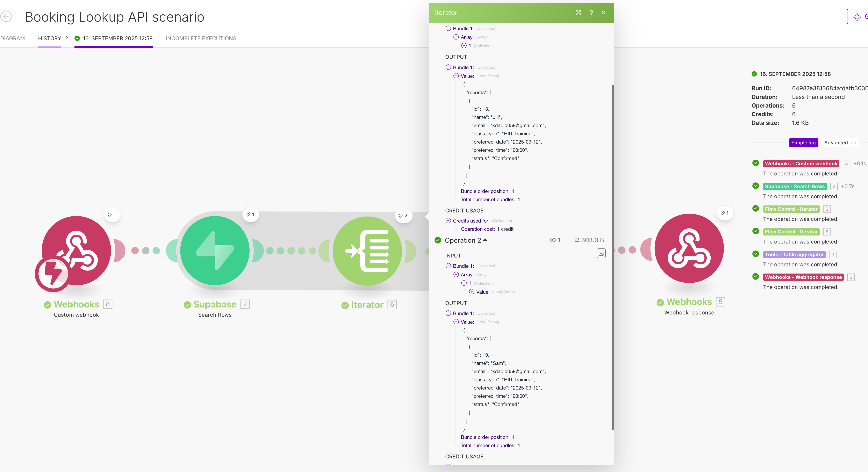Click the back arrow next to scenario title
The height and width of the screenshot is (472, 868).
[6, 16]
